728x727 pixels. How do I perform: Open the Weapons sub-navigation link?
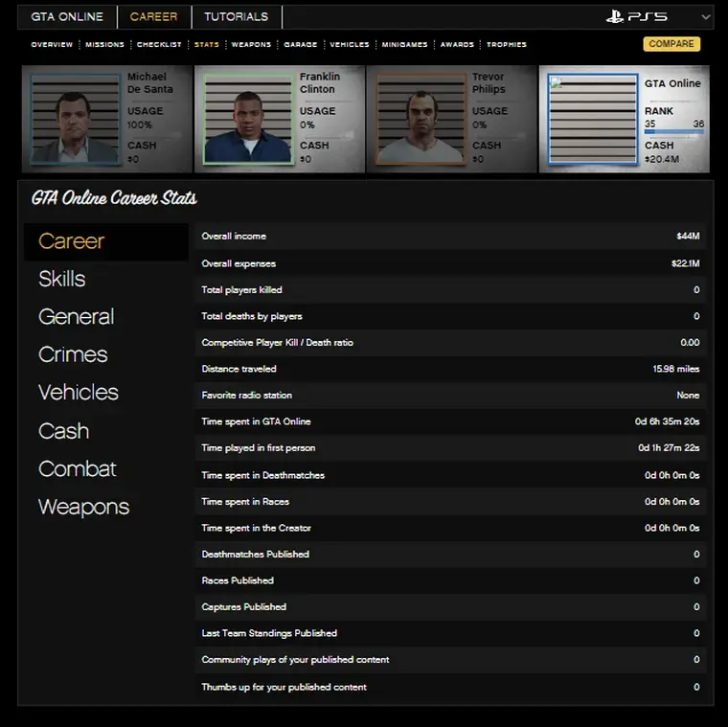point(251,45)
